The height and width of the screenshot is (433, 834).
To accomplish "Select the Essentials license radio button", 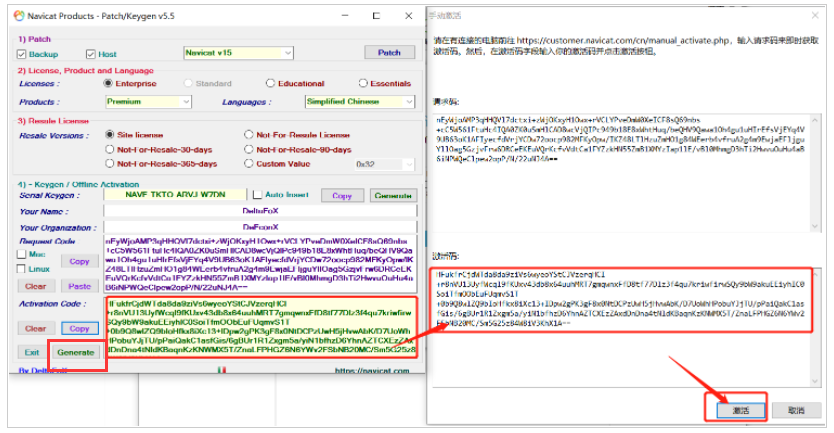I will [363, 84].
